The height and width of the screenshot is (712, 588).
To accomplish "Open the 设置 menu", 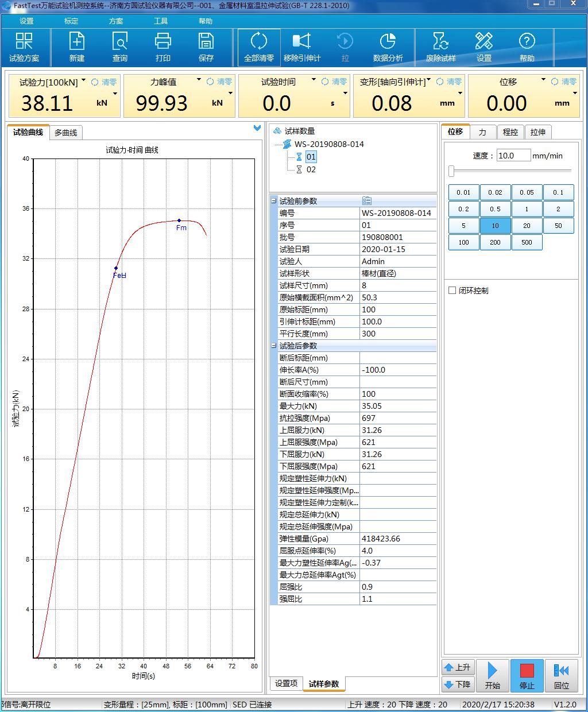I will click(x=26, y=21).
